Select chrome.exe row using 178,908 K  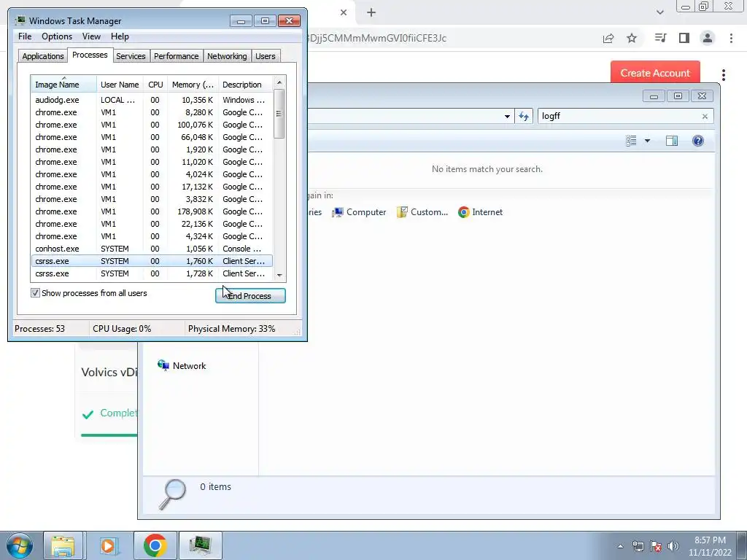click(152, 211)
